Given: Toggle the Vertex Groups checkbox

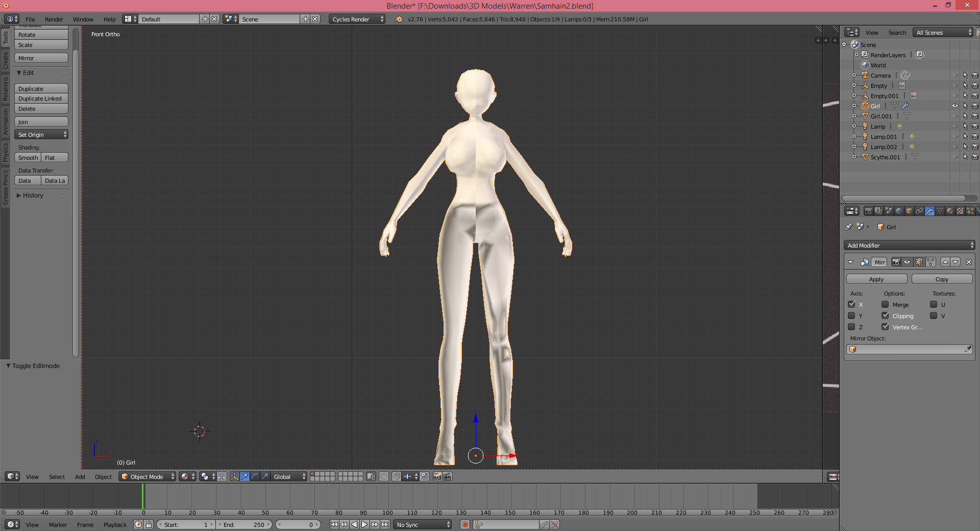Looking at the screenshot, I should (885, 327).
